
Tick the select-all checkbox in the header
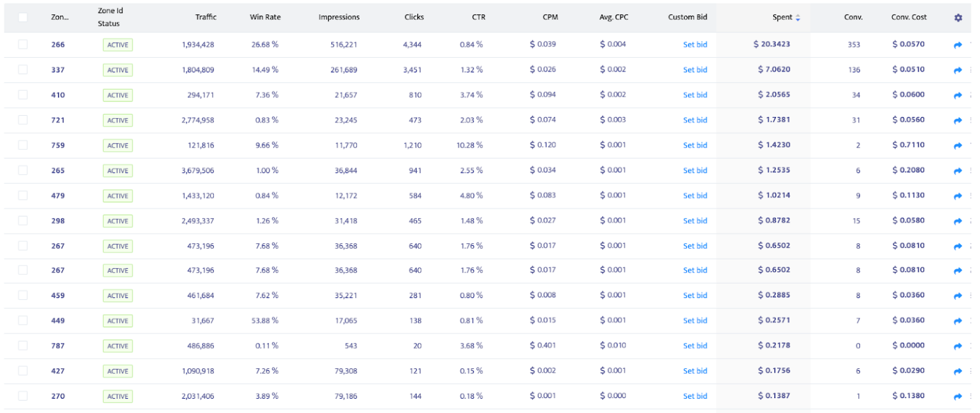click(x=23, y=17)
